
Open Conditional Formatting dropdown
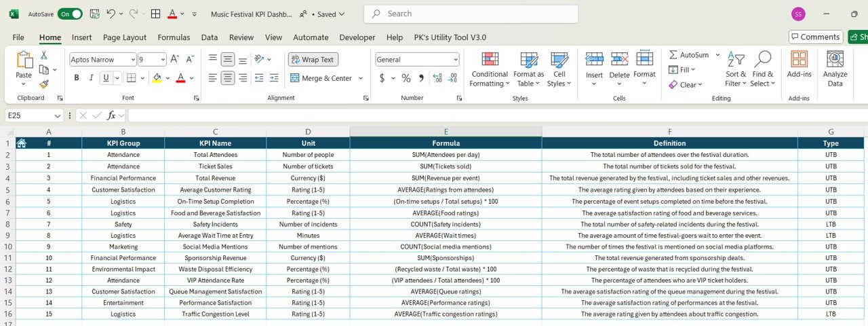490,69
